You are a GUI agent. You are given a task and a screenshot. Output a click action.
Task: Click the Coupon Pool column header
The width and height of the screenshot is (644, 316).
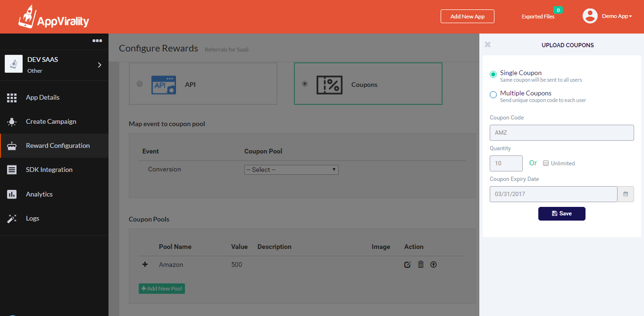click(263, 152)
